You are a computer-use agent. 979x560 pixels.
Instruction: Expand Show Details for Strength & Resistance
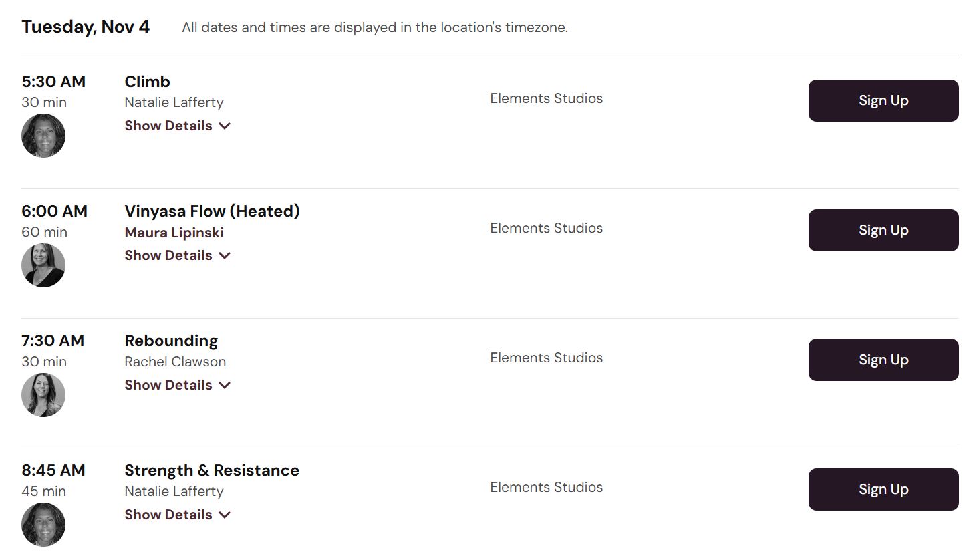pyautogui.click(x=176, y=515)
